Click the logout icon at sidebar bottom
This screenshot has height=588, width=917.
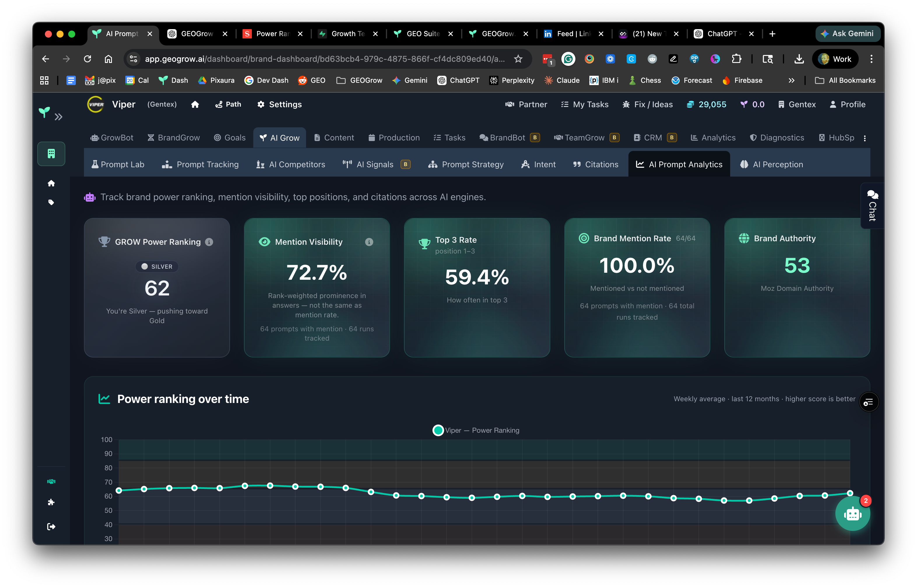[51, 527]
